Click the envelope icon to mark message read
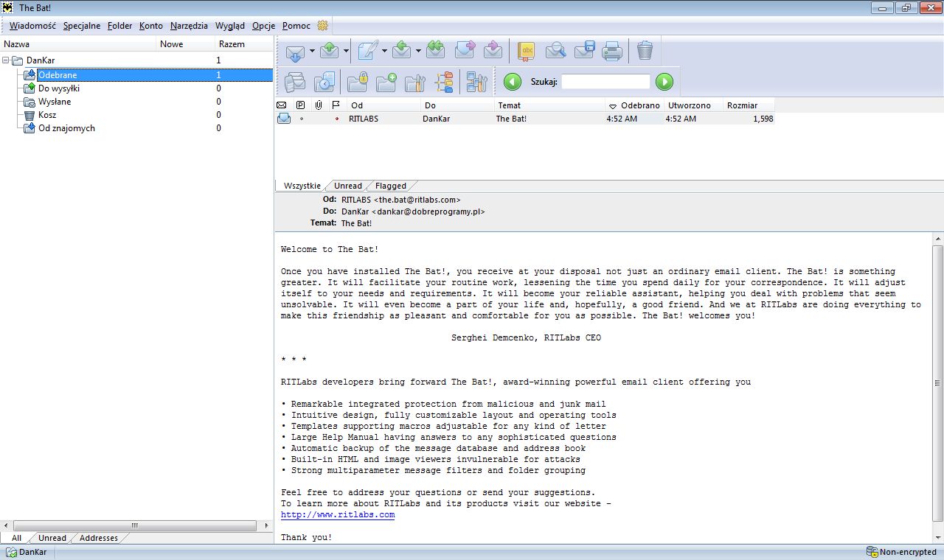Viewport: 944px width, 560px height. coord(283,118)
